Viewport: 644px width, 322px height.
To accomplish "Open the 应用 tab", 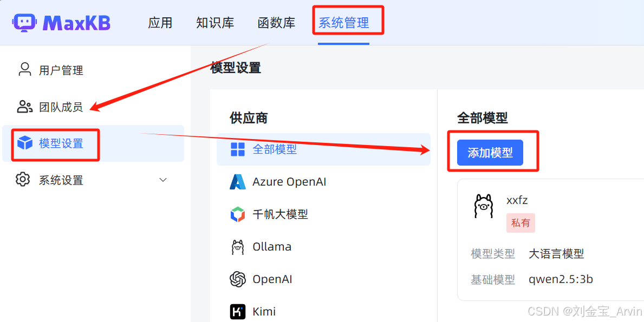I will pos(160,23).
